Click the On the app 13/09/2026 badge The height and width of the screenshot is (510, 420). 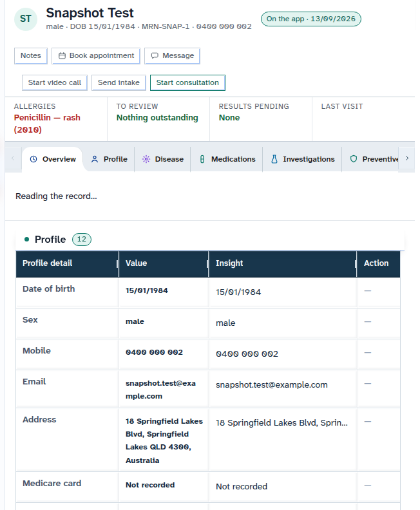[x=311, y=19]
